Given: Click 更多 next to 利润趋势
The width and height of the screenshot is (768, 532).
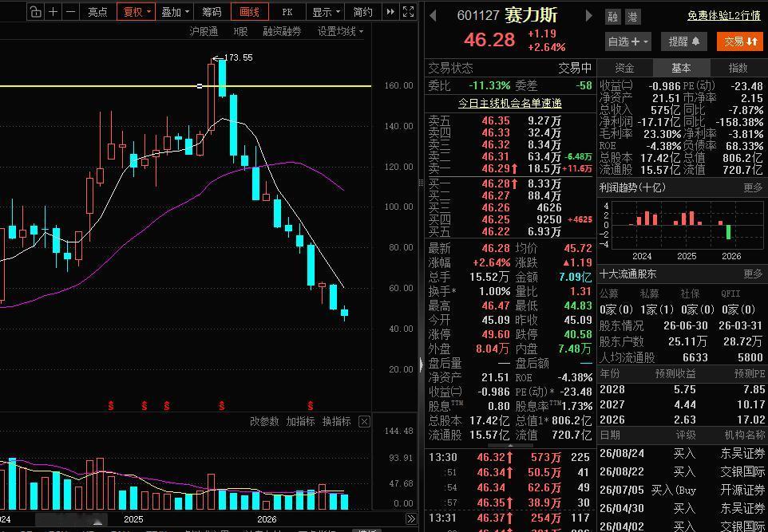Looking at the screenshot, I should [752, 187].
